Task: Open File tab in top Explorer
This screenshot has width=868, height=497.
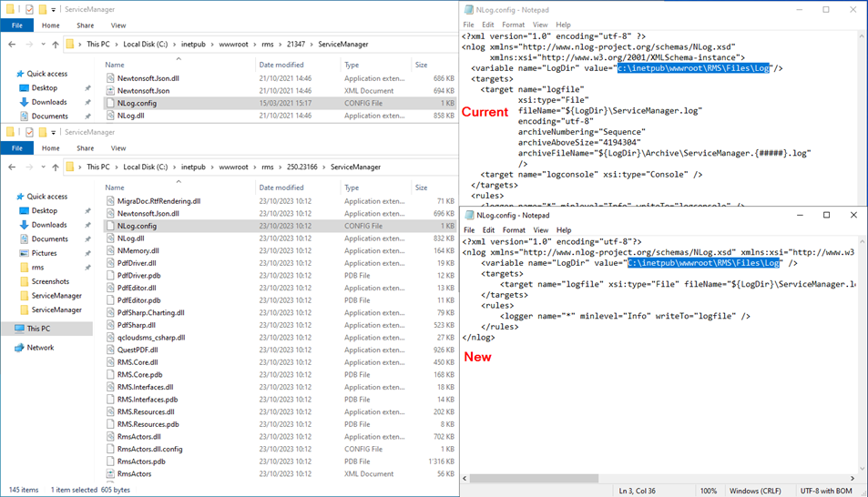Action: (17, 25)
